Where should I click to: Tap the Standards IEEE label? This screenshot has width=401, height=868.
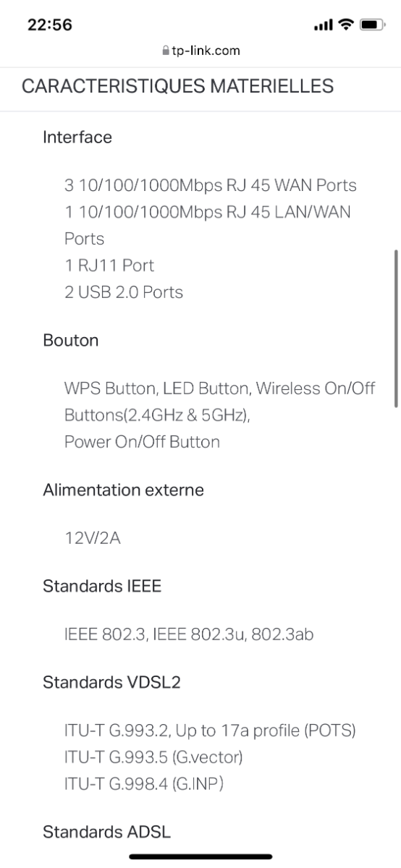point(102,586)
